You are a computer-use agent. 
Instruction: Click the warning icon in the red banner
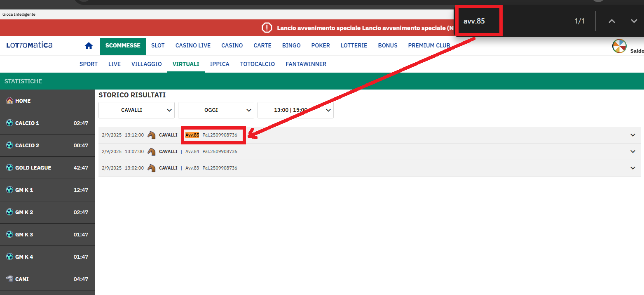pyautogui.click(x=267, y=28)
